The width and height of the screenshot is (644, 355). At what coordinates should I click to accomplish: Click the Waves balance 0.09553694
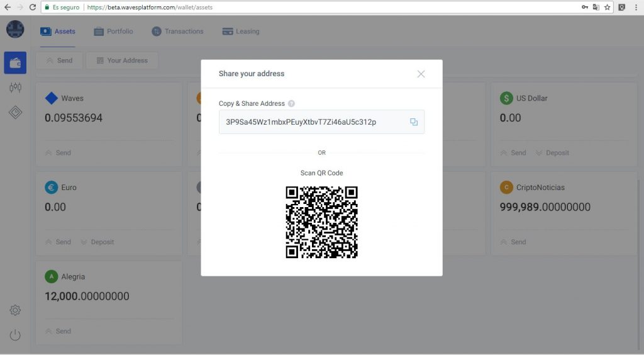click(74, 118)
